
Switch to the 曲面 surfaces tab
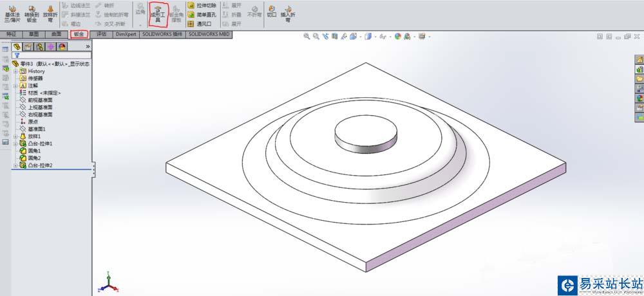pyautogui.click(x=56, y=35)
